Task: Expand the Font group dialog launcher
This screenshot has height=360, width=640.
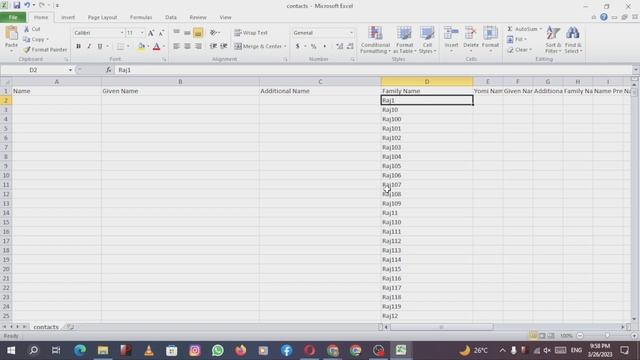Action: pyautogui.click(x=164, y=60)
